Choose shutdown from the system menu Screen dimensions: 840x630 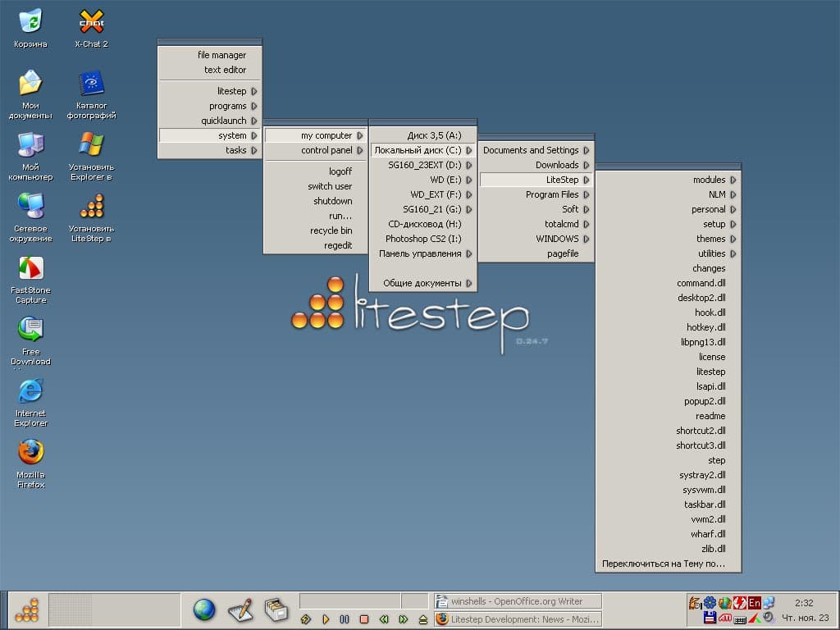(x=316, y=201)
